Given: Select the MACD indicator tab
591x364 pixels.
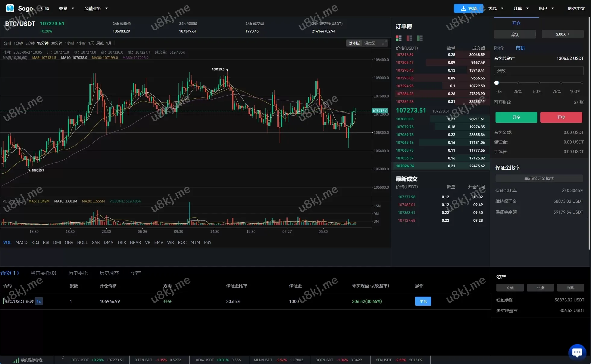Looking at the screenshot, I should tap(21, 242).
